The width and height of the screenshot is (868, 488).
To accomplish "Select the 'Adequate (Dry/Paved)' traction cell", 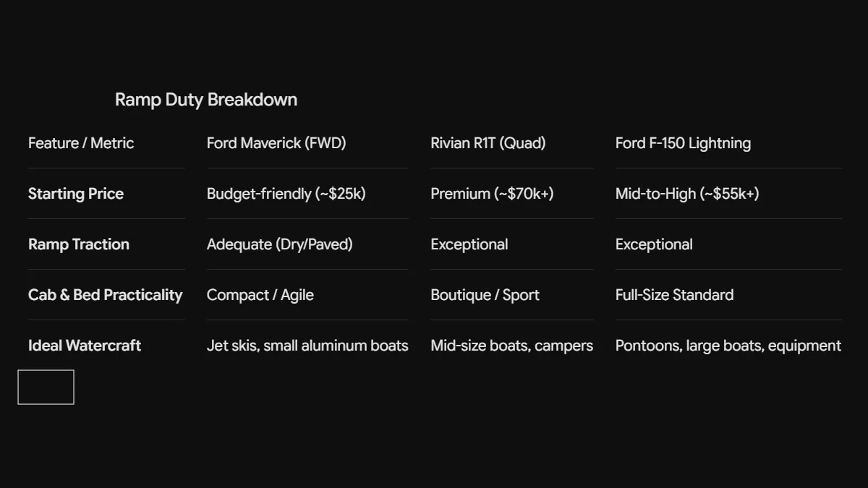I will (x=280, y=244).
